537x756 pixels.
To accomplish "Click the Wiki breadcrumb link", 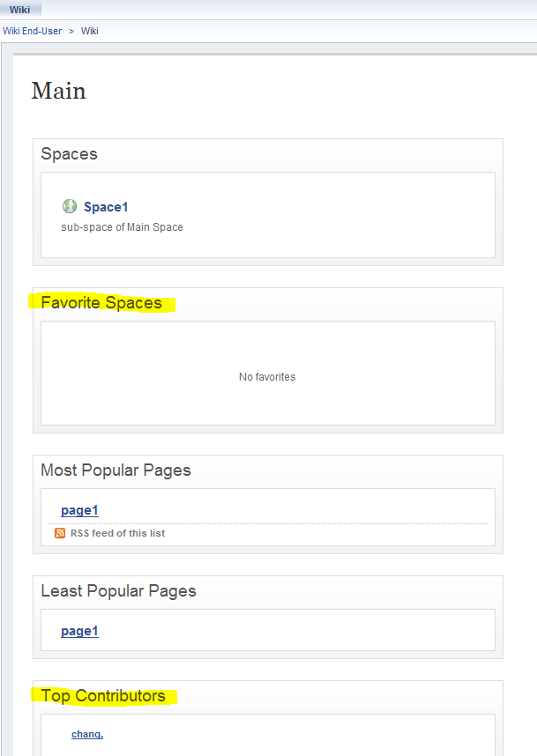I will coord(90,31).
